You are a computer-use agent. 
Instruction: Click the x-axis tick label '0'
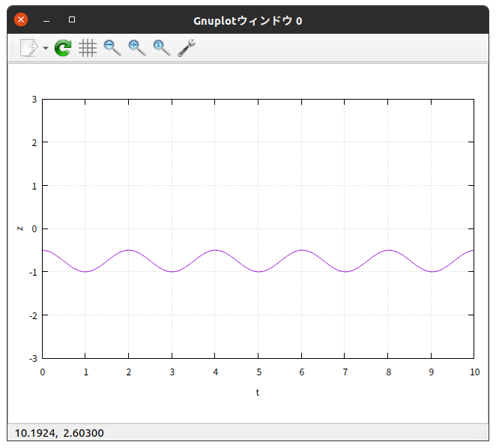click(x=43, y=372)
